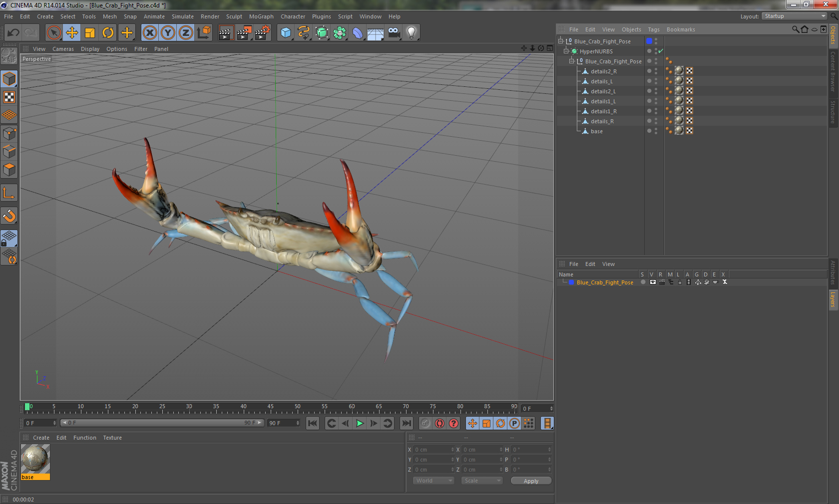Open viewport Cameras menu
The width and height of the screenshot is (839, 504).
(63, 49)
